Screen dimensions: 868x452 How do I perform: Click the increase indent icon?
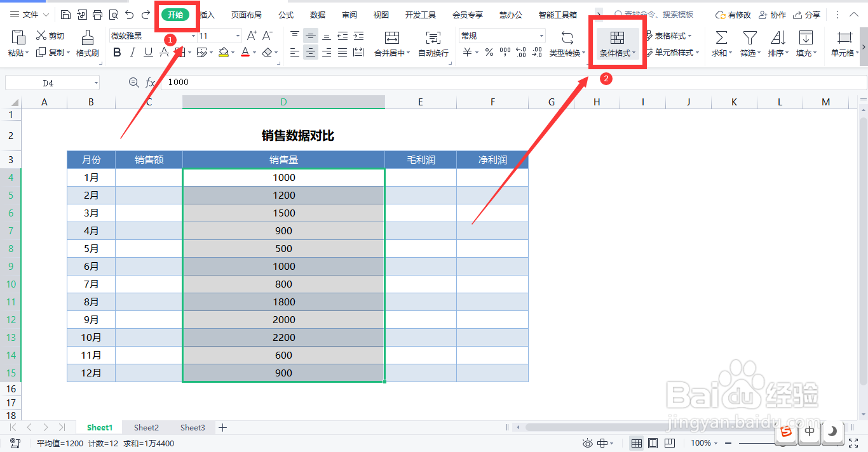[x=358, y=36]
